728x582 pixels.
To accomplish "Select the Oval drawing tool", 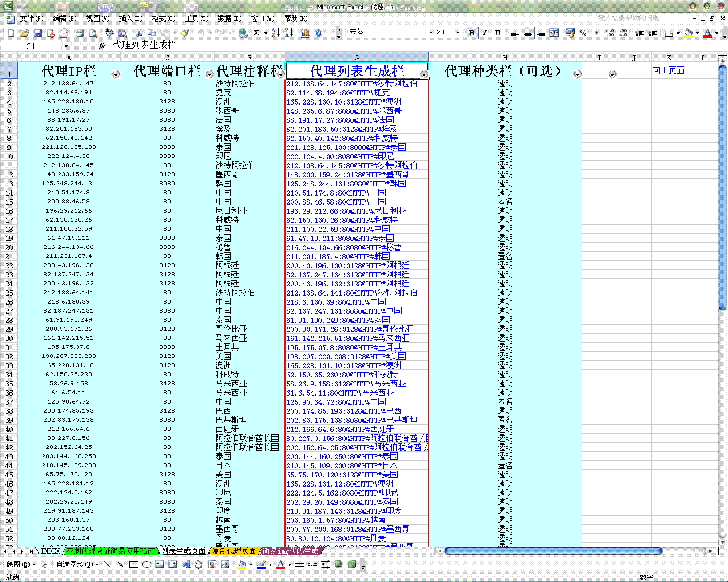I will (147, 564).
